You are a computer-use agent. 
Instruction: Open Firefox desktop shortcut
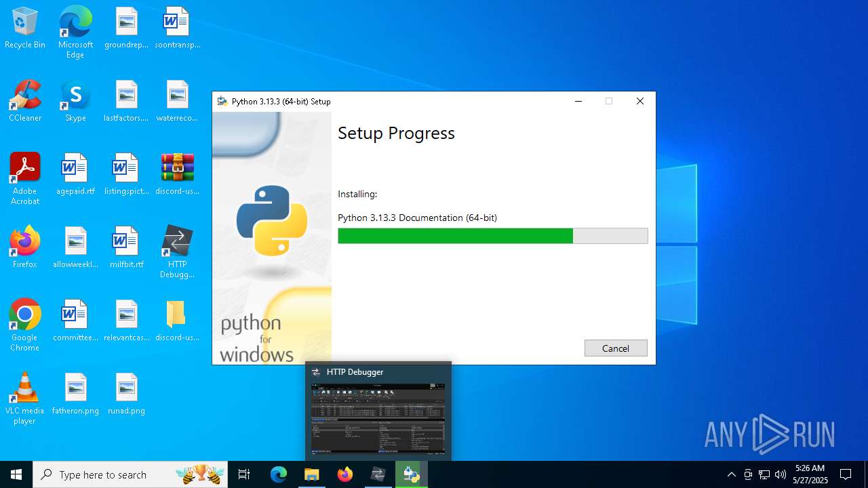tap(25, 247)
